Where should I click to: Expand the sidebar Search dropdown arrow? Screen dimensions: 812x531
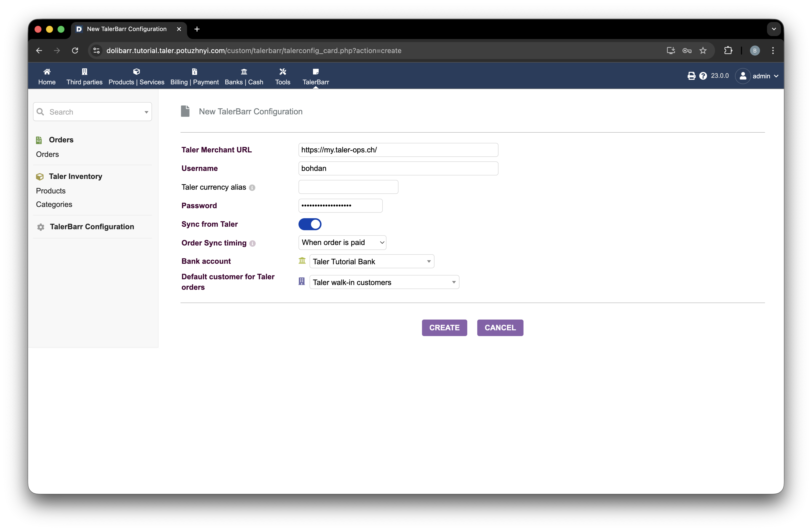pos(146,112)
